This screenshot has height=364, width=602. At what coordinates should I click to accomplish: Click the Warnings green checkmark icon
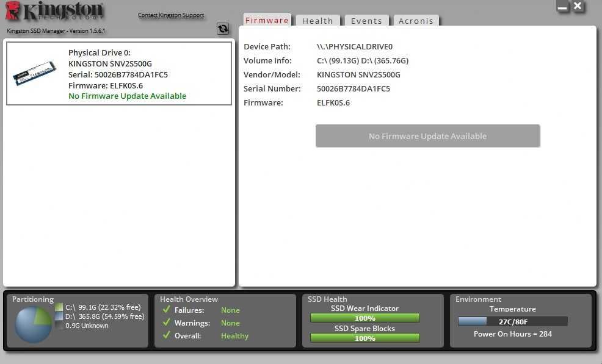click(x=166, y=322)
